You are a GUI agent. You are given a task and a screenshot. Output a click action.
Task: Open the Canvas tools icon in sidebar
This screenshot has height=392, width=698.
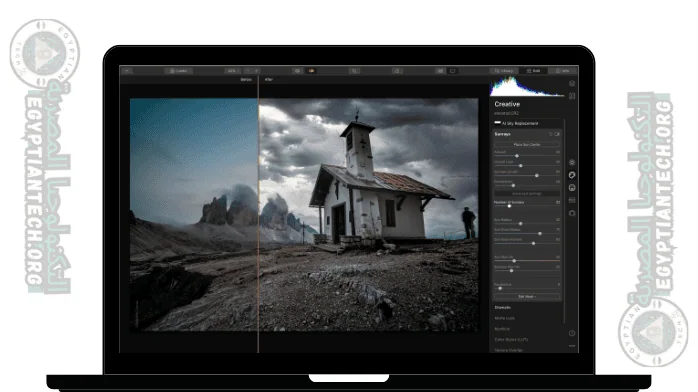[x=572, y=96]
